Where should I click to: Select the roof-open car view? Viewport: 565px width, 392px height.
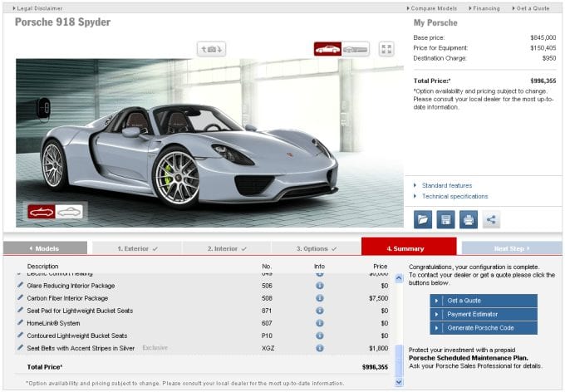click(x=42, y=212)
